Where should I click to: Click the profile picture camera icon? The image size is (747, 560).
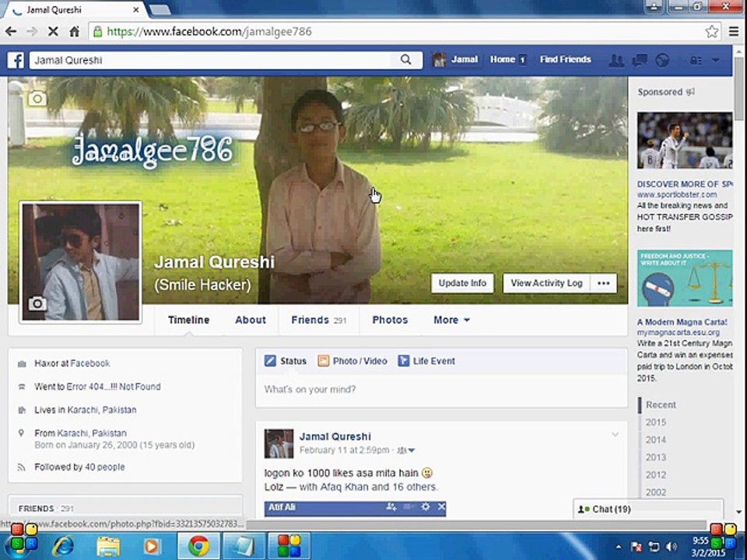click(x=37, y=303)
